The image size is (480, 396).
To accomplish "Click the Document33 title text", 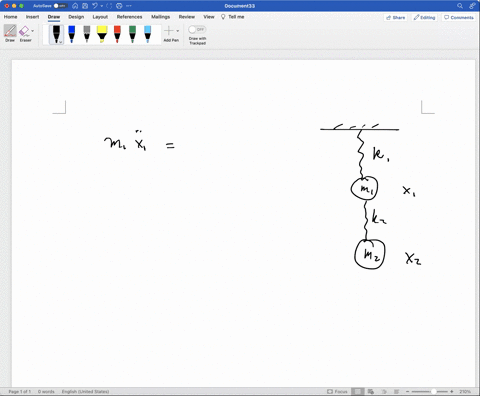I will 240,6.
